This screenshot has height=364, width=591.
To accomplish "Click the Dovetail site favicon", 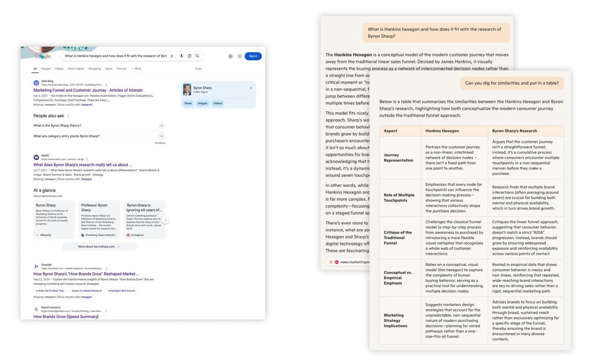I will click(36, 266).
